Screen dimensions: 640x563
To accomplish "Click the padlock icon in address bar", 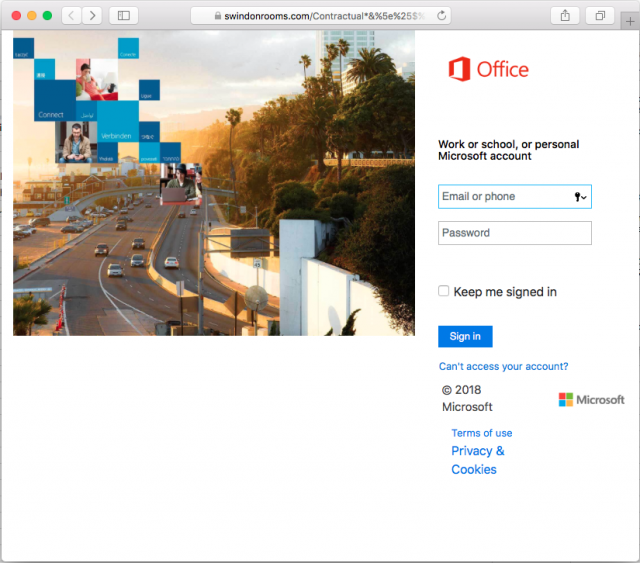I will (218, 16).
